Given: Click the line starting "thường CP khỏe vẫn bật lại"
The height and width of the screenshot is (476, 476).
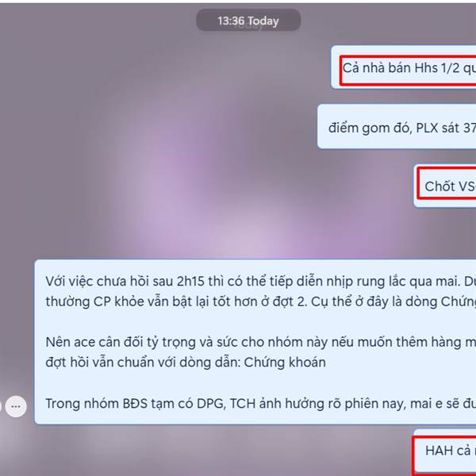Looking at the screenshot, I should pos(260,301).
